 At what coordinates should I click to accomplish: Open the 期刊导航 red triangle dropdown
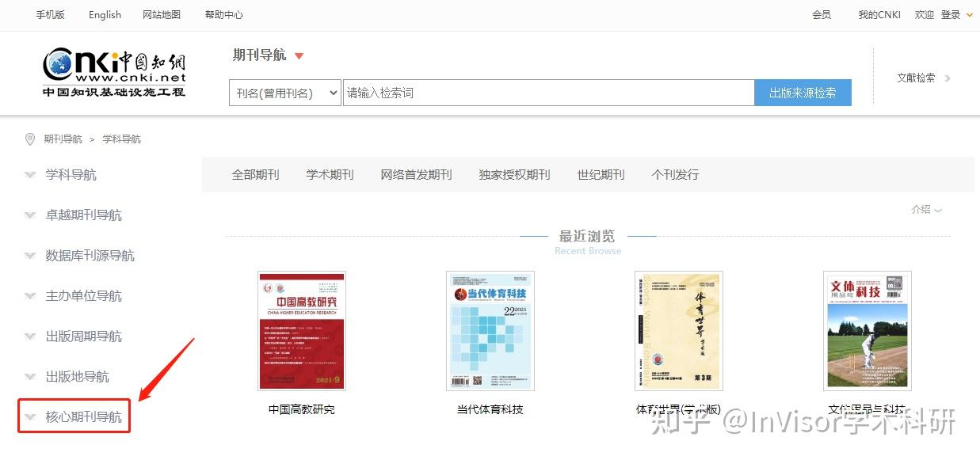tap(299, 55)
